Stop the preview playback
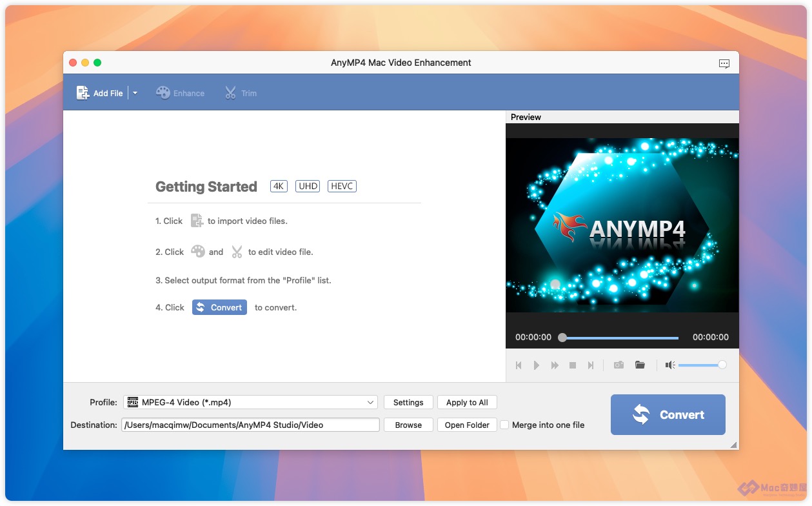Viewport: 812px width, 506px height. tap(573, 365)
